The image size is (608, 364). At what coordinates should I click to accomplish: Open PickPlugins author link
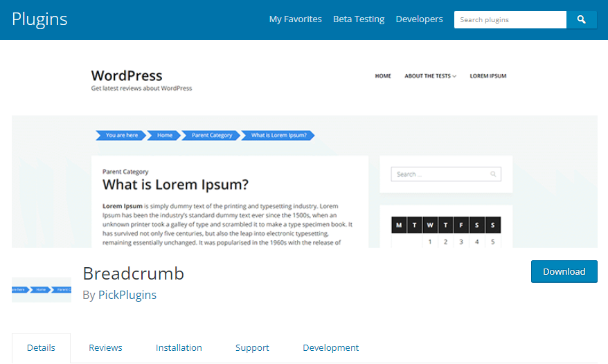point(127,295)
